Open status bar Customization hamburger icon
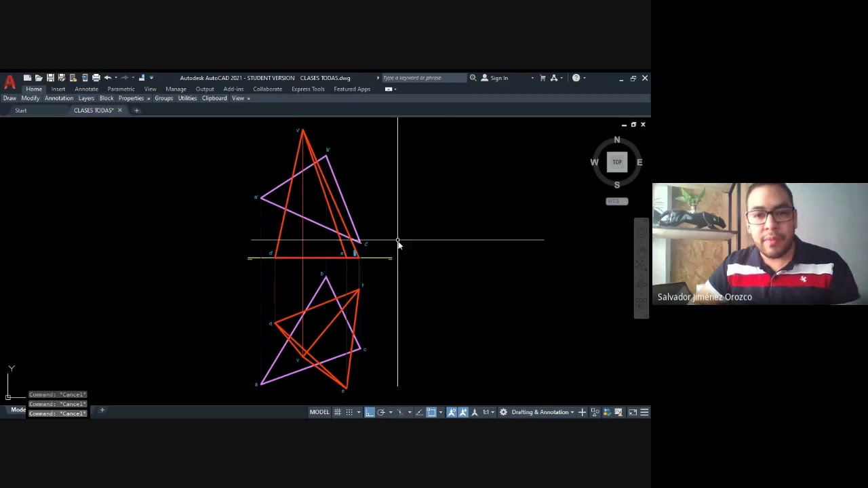 [644, 412]
